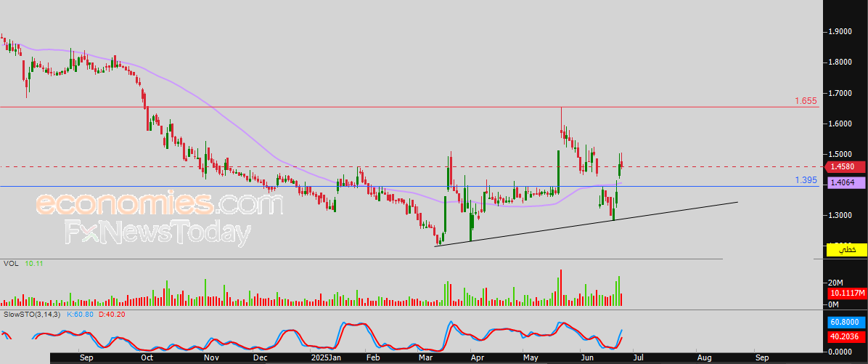Viewport: 868px width, 364px height.
Task: Click the Mar label on time axis
Action: tap(426, 358)
